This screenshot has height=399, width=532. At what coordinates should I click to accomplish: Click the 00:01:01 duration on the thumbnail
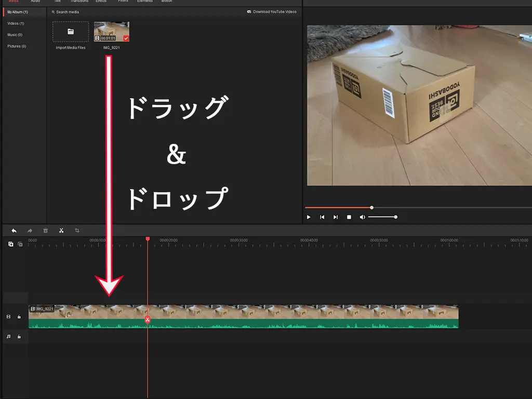pyautogui.click(x=108, y=38)
